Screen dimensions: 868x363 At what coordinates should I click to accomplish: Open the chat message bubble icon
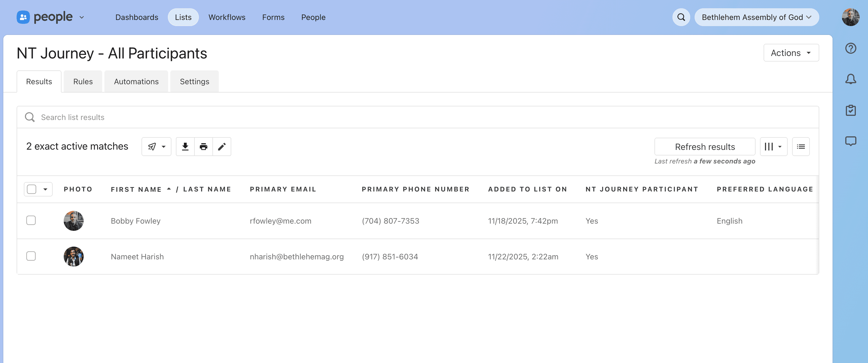851,141
